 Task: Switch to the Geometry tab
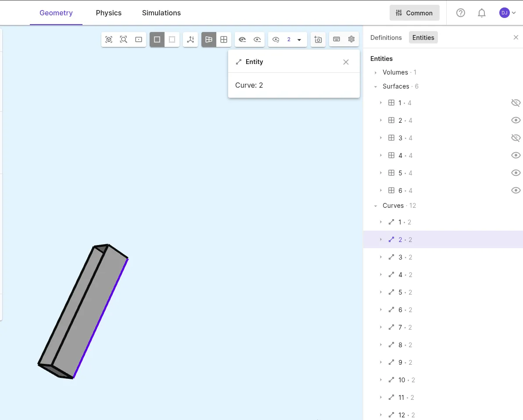pos(56,13)
